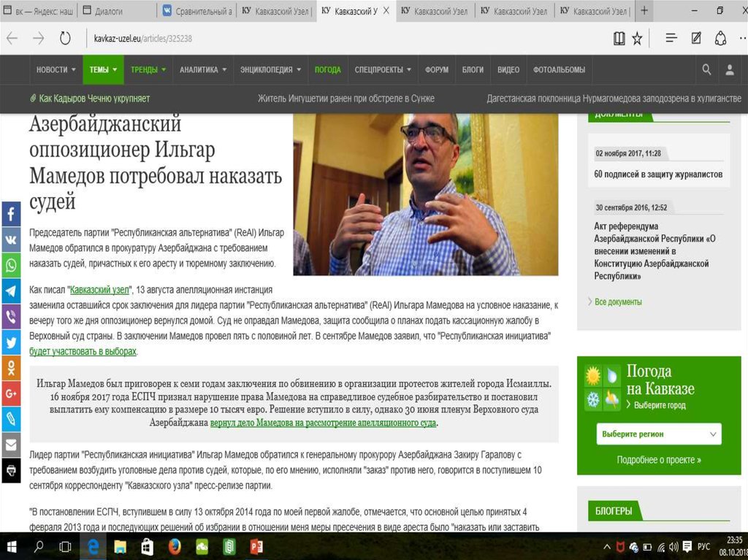The image size is (748, 560).
Task: Follow the "будет участвовать в выборах" link
Action: point(83,351)
